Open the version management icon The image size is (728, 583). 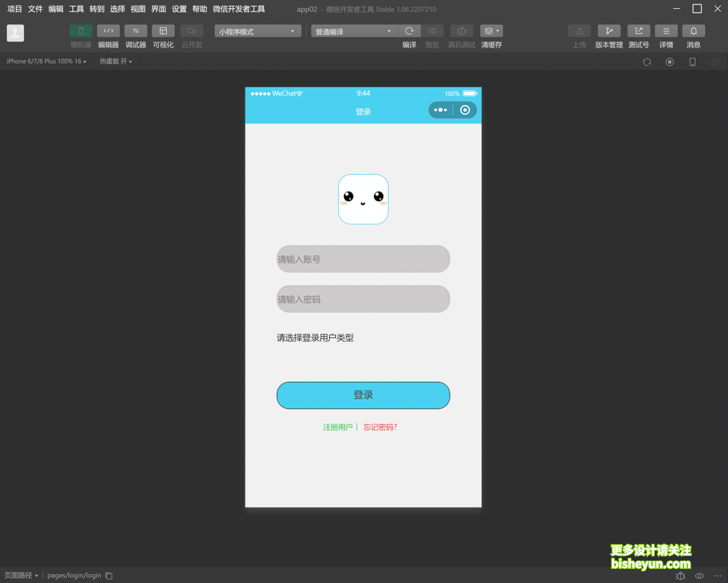pos(609,31)
